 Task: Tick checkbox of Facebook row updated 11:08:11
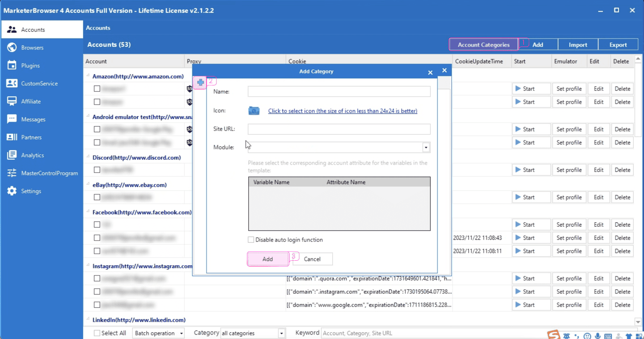point(97,251)
